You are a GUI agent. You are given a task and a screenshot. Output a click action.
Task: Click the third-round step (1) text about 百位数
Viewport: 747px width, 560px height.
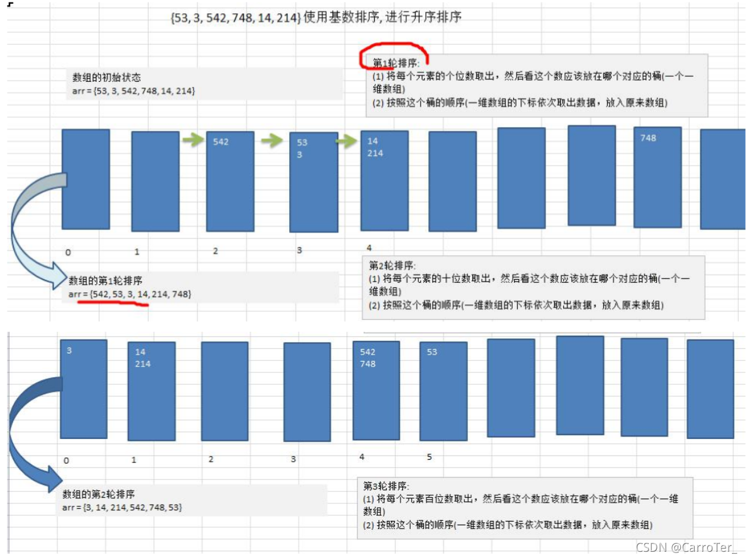click(521, 505)
